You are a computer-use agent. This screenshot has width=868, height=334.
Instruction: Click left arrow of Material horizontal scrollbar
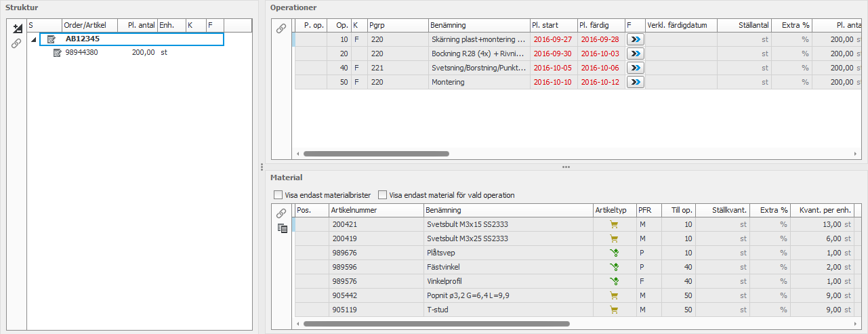pos(299,325)
